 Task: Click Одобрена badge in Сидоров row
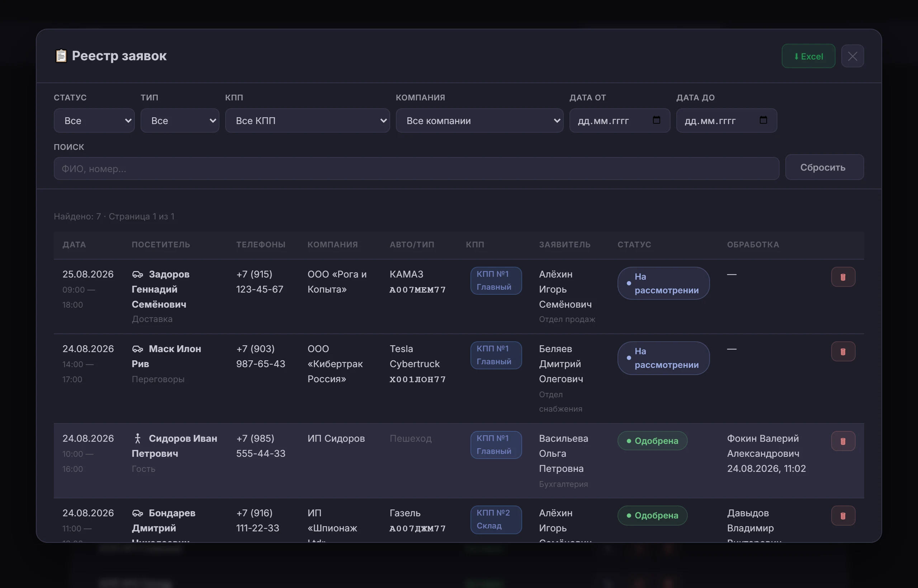652,441
